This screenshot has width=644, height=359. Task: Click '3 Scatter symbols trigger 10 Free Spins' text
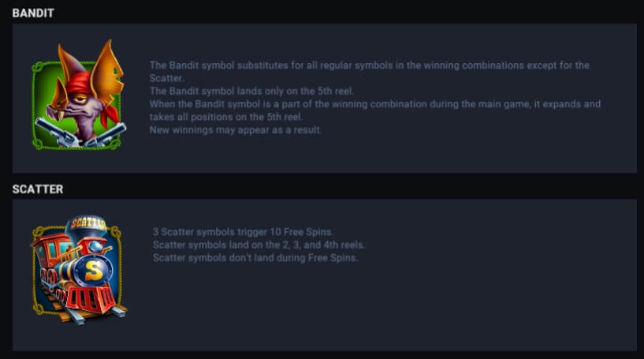243,232
